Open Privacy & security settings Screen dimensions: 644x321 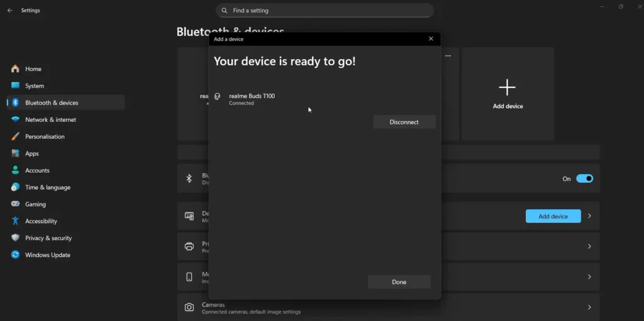65,237
